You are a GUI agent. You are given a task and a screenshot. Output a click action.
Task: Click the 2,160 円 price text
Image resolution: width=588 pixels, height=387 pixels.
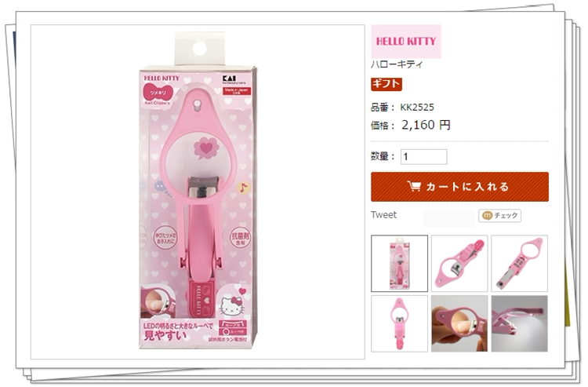[x=426, y=125]
